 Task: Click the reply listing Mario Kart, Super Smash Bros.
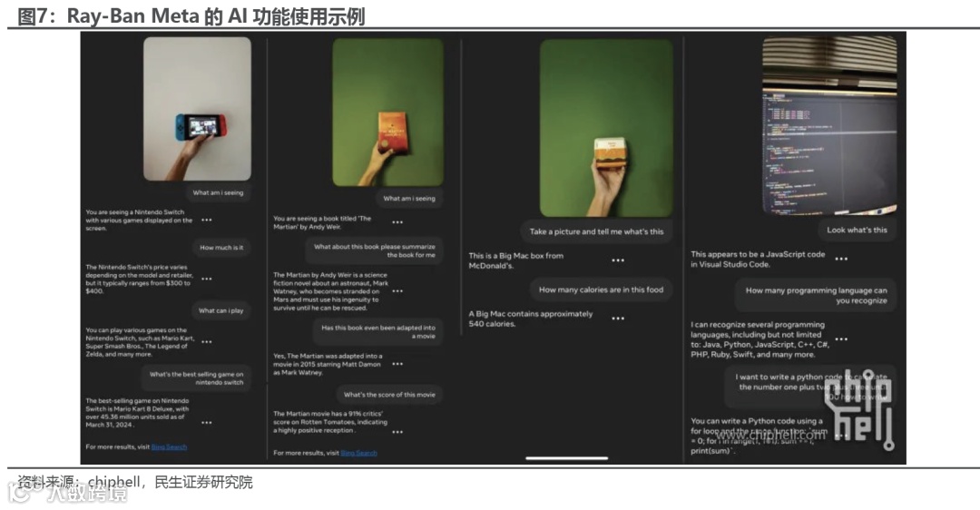coord(140,342)
